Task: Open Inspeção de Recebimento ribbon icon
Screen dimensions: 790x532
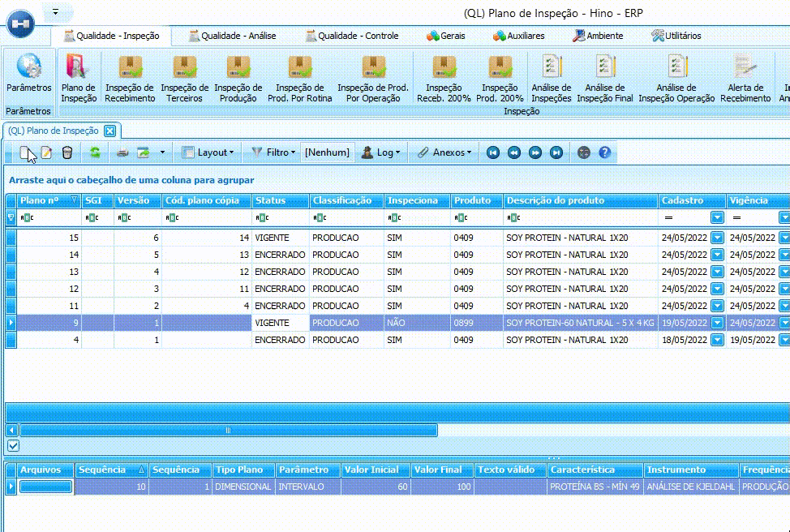Action: [x=130, y=79]
